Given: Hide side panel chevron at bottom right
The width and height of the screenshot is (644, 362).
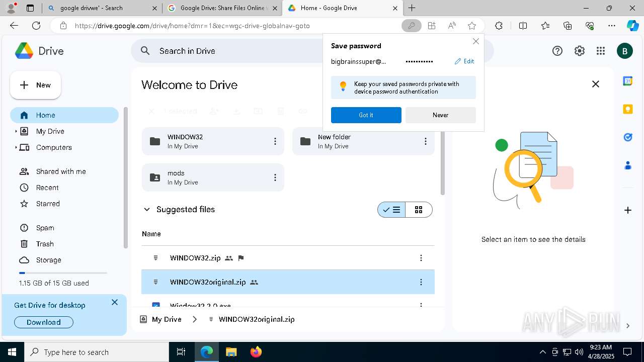Looking at the screenshot, I should coord(627,326).
